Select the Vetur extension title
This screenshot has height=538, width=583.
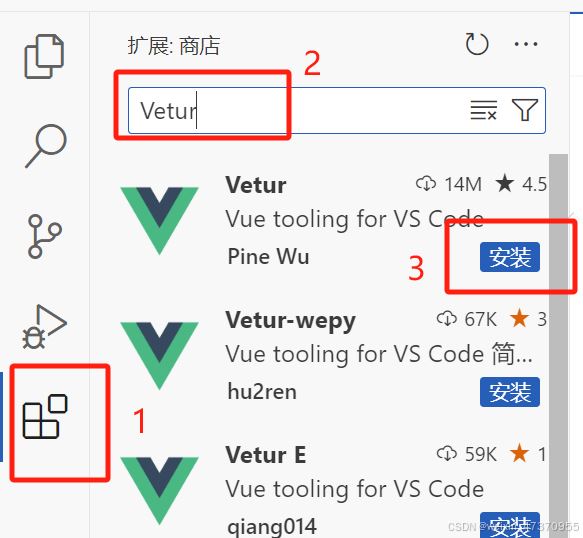click(256, 185)
